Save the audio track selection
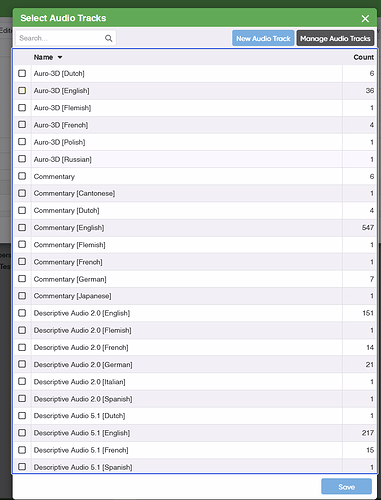The image size is (381, 500). [347, 487]
